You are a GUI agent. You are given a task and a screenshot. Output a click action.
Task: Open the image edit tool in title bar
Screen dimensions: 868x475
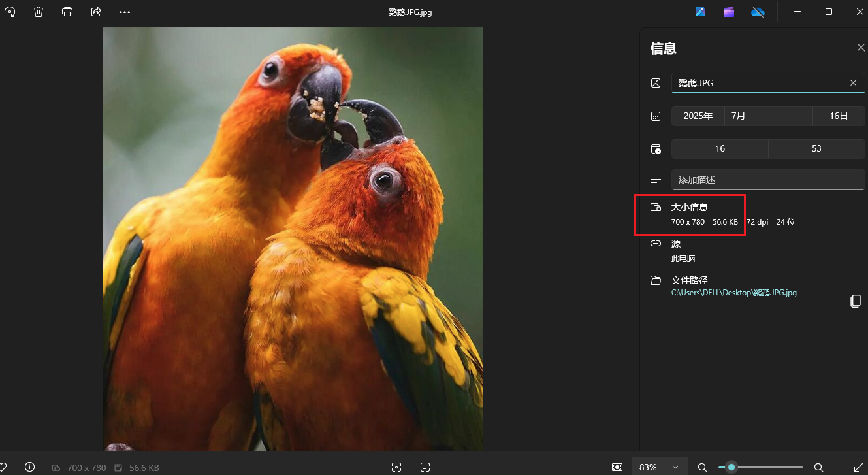(700, 12)
